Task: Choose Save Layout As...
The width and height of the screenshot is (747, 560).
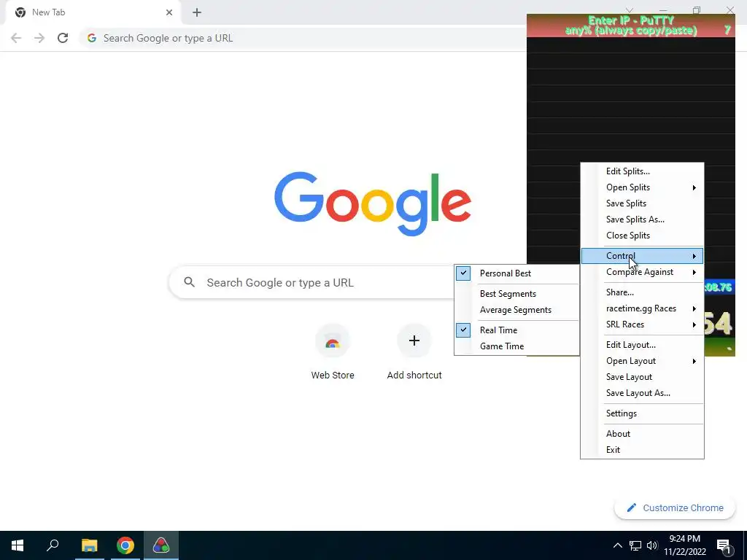Action: pyautogui.click(x=642, y=393)
